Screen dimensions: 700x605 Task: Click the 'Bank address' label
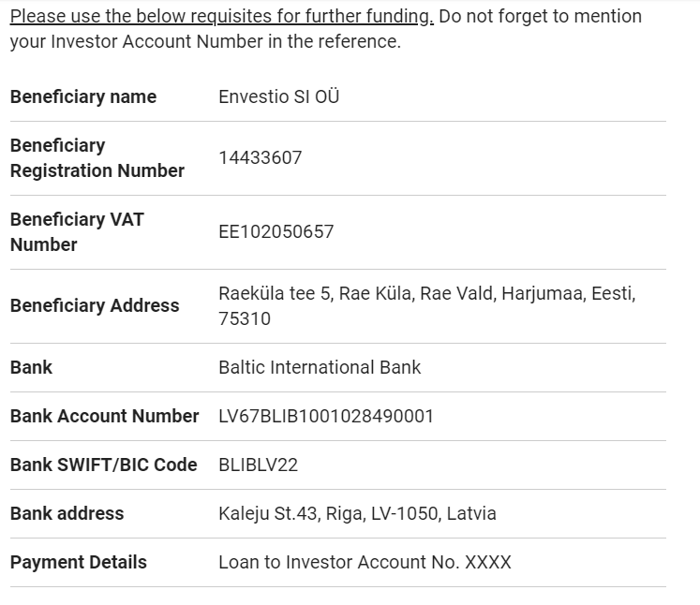pyautogui.click(x=67, y=514)
